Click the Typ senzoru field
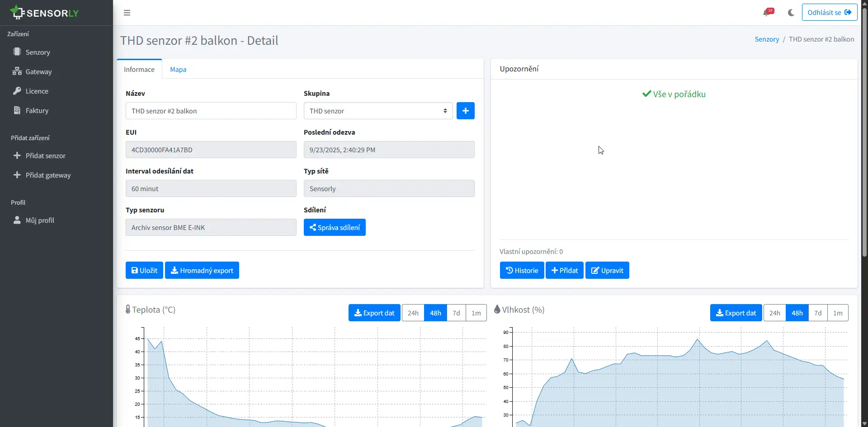The height and width of the screenshot is (427, 868). (211, 227)
